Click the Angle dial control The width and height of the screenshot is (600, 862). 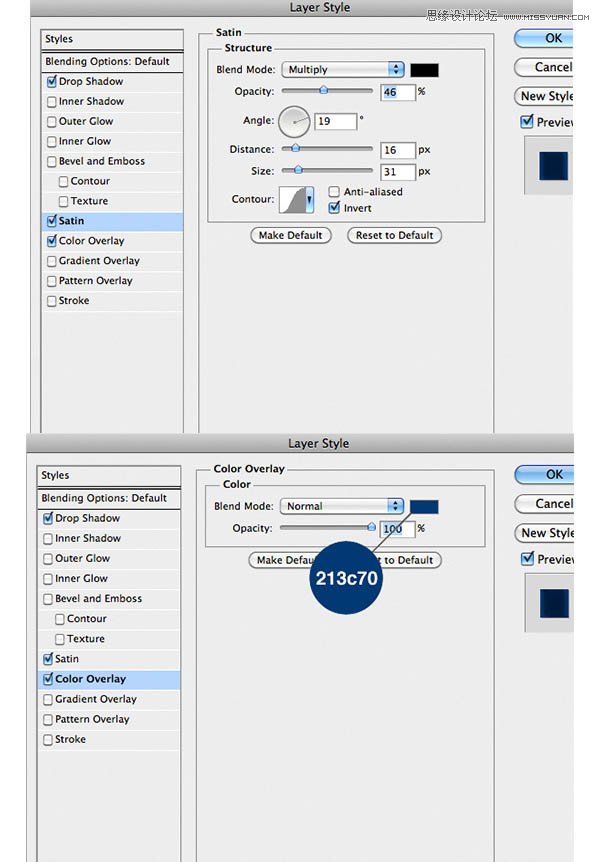(294, 121)
